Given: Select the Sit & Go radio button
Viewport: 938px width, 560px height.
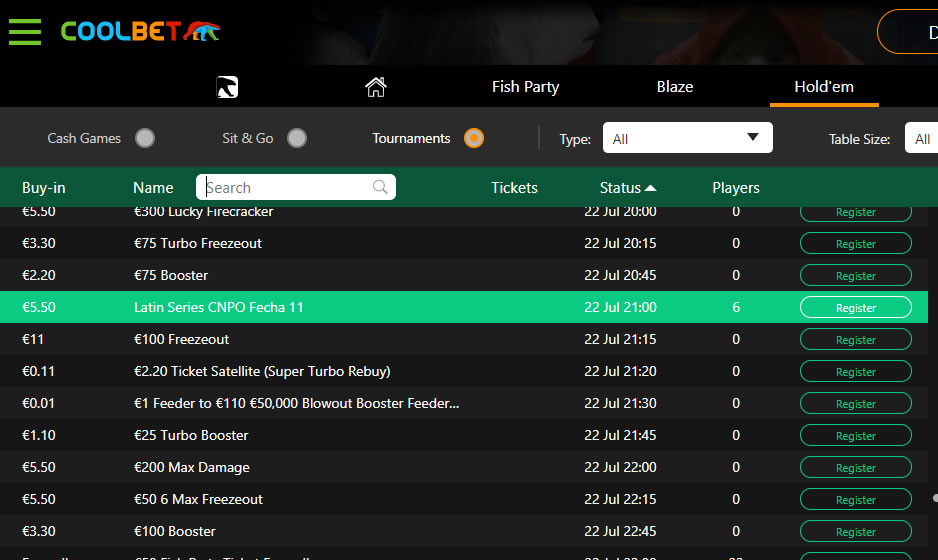Looking at the screenshot, I should tap(297, 138).
